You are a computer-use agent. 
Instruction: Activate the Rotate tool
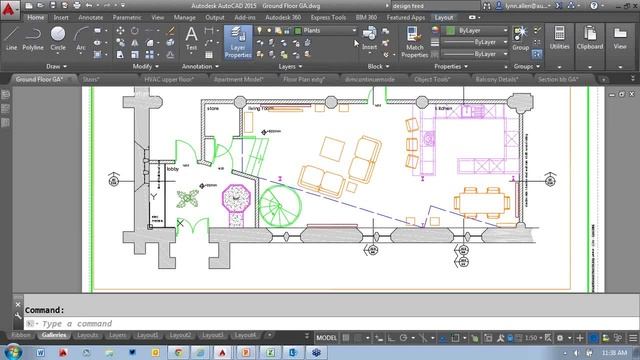point(135,31)
